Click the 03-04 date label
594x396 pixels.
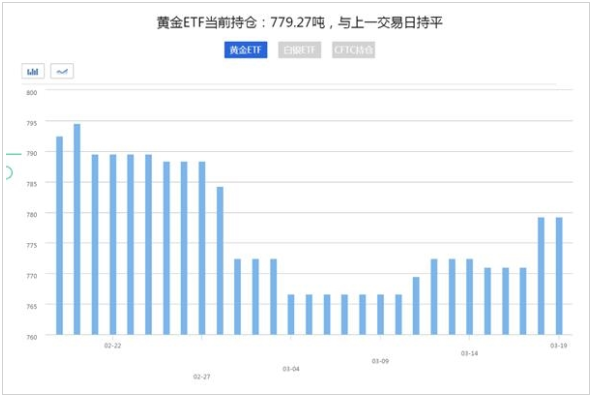[x=291, y=369]
